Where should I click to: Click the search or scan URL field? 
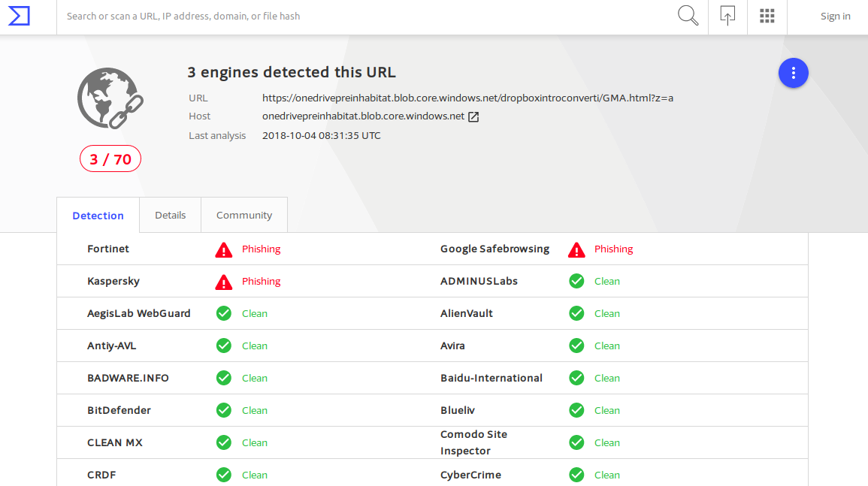(x=361, y=16)
